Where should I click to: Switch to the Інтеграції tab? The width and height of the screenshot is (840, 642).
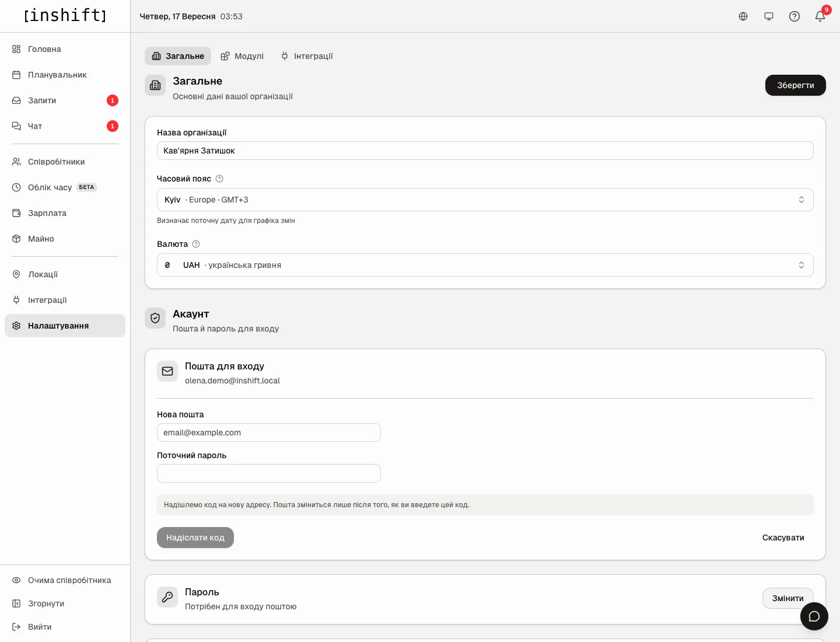pos(307,56)
